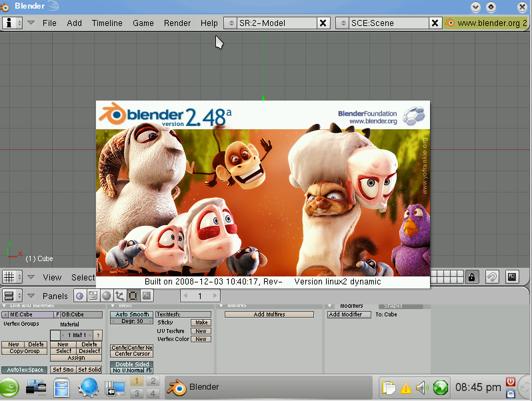
Task: Select the Editing context square icon
Action: point(133,296)
